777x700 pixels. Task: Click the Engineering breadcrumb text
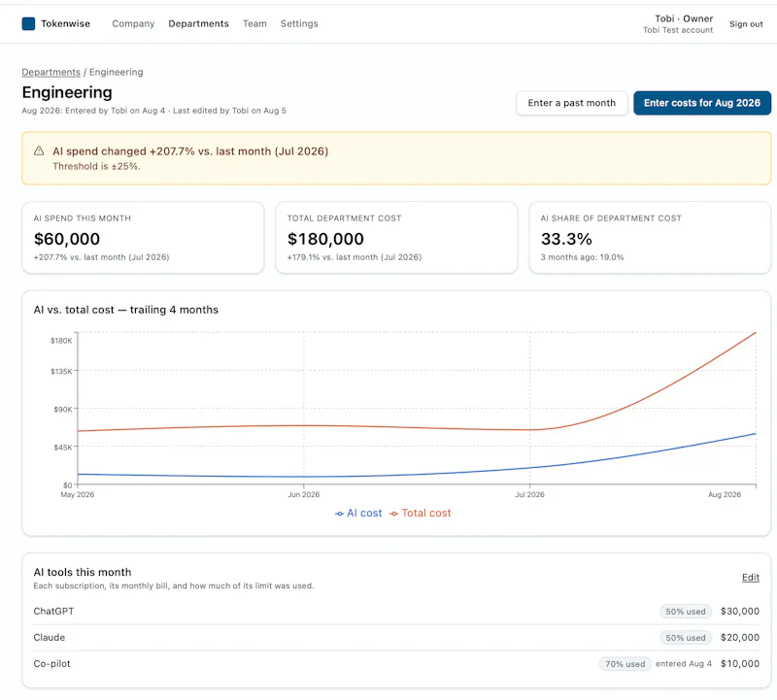click(116, 72)
